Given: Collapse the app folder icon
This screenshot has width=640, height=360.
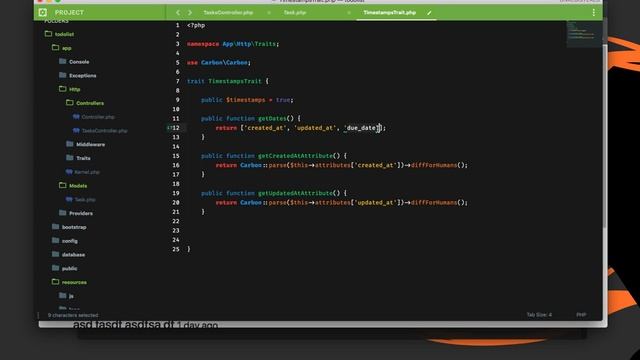Looking at the screenshot, I should [56, 48].
